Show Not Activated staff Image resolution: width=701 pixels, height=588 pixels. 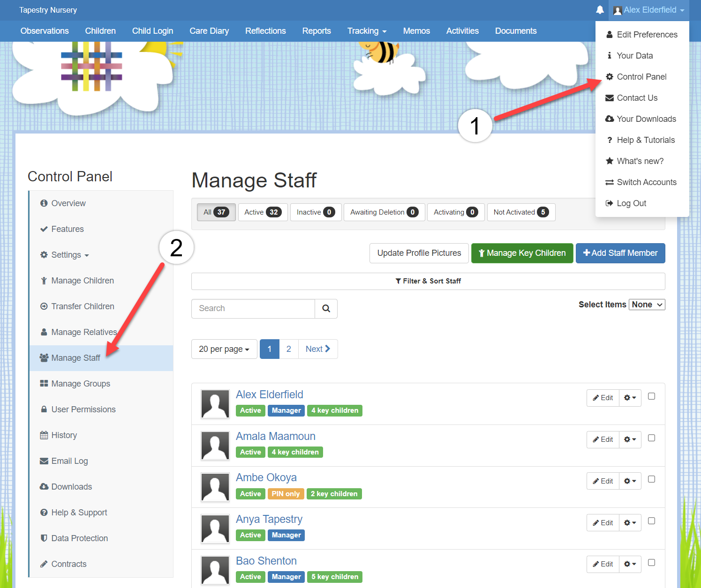521,212
